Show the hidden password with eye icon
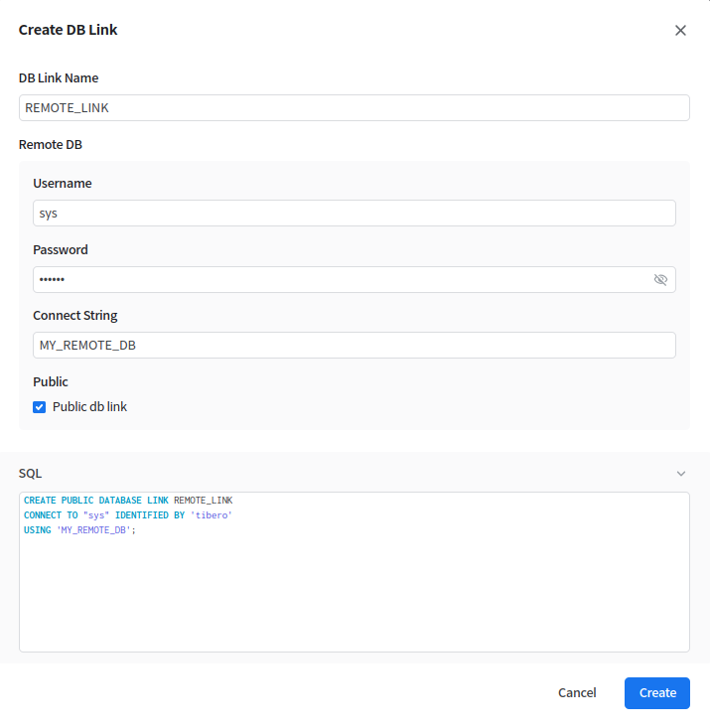Screen dimensions: 710x728 [x=660, y=280]
